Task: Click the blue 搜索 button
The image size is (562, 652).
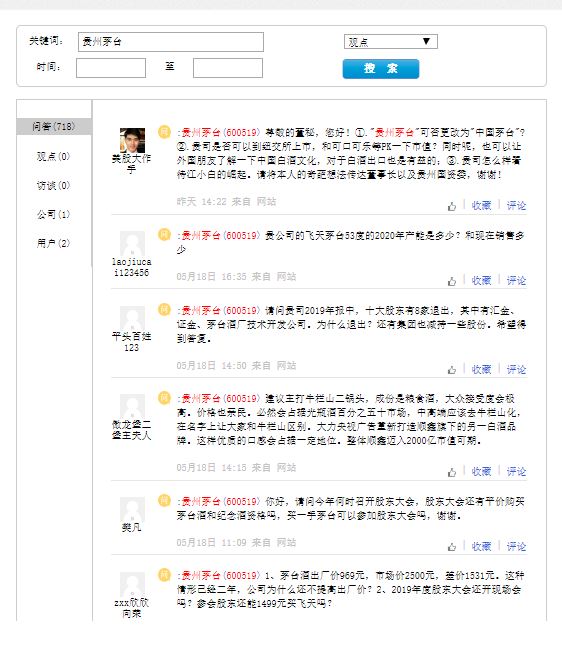Action: [381, 69]
